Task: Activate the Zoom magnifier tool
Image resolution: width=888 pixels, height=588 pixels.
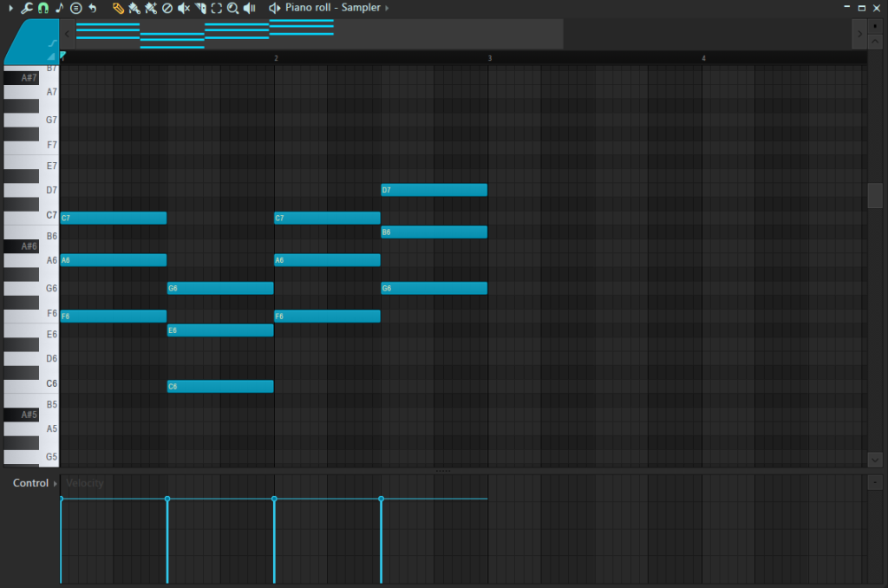Action: pyautogui.click(x=232, y=8)
